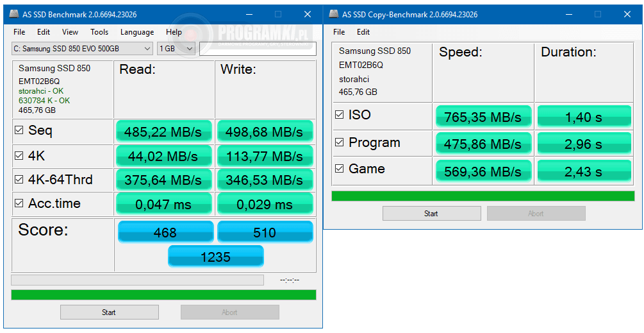The height and width of the screenshot is (333, 644).
Task: Click the Program duration 2,96 s
Action: 584,144
